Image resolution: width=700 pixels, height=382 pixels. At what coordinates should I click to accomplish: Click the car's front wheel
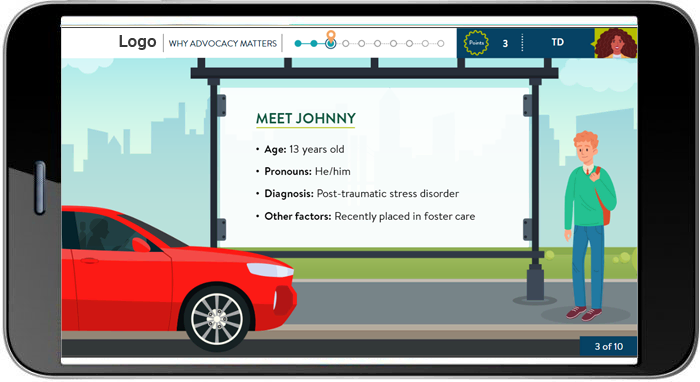[217, 319]
